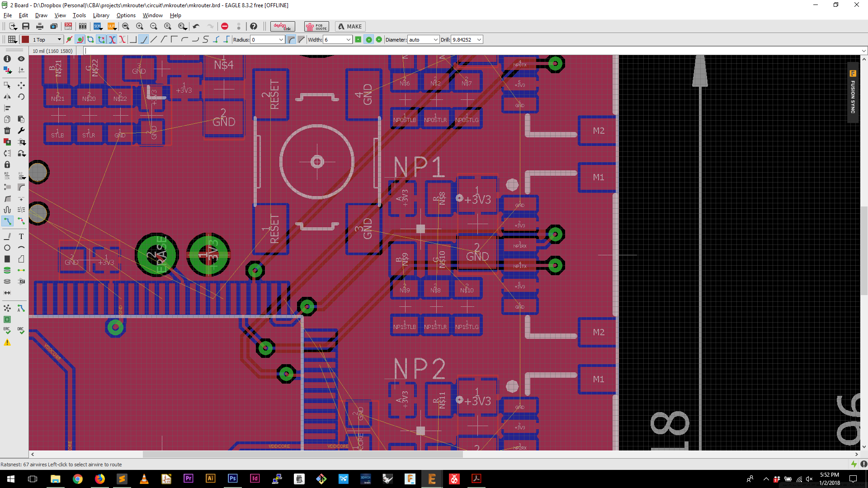This screenshot has width=868, height=488.
Task: Click the MAKE button
Action: coord(350,26)
